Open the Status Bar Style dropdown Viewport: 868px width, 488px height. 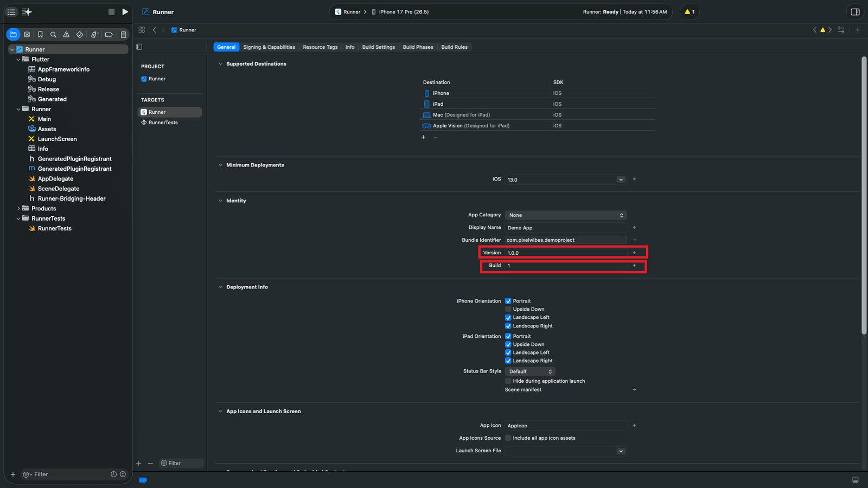tap(530, 371)
